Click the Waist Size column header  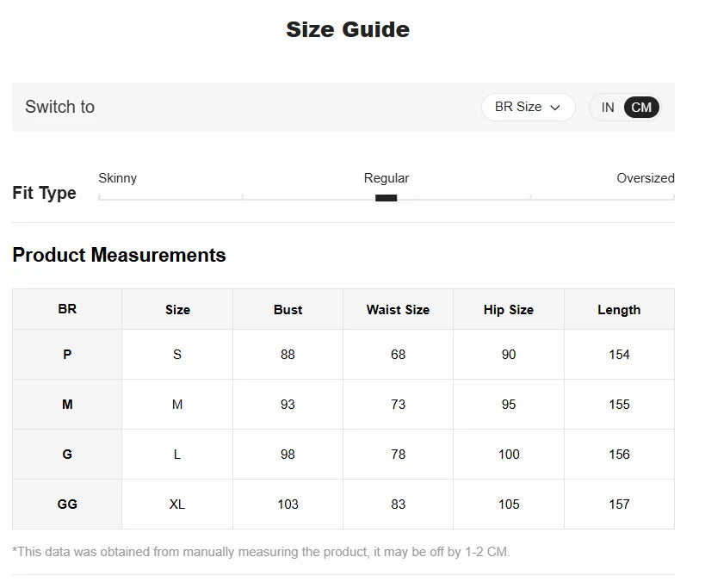pos(398,309)
